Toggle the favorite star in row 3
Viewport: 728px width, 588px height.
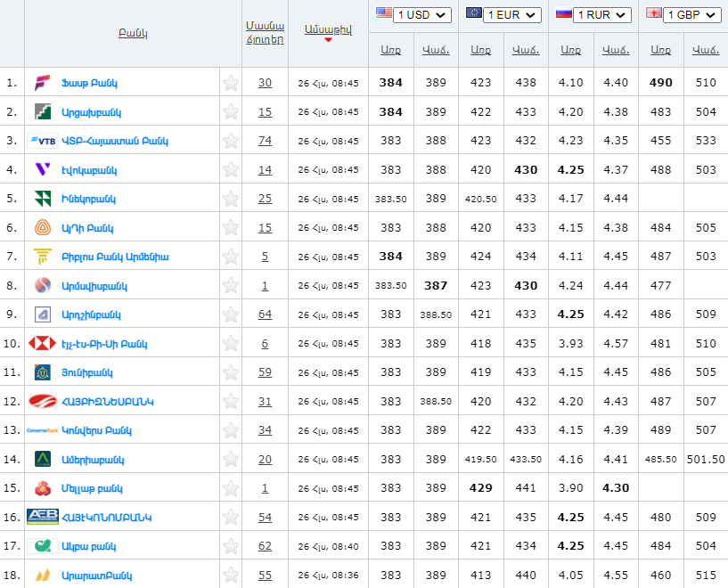click(231, 141)
